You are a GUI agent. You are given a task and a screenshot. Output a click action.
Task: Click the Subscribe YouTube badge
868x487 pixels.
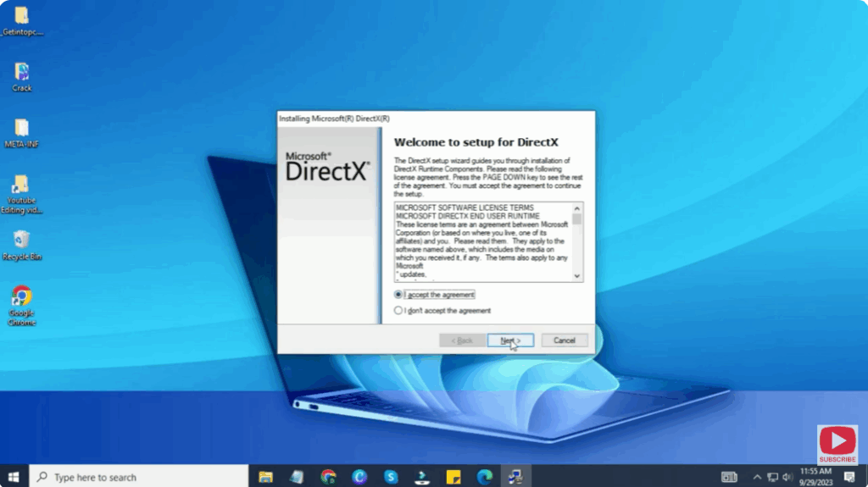point(837,445)
